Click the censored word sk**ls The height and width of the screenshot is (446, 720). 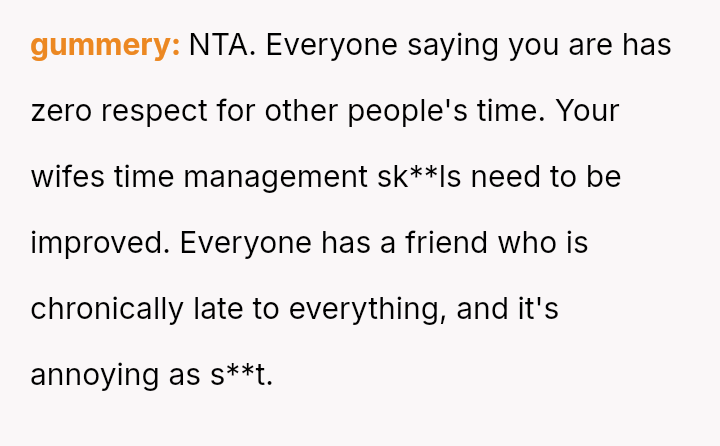click(414, 177)
